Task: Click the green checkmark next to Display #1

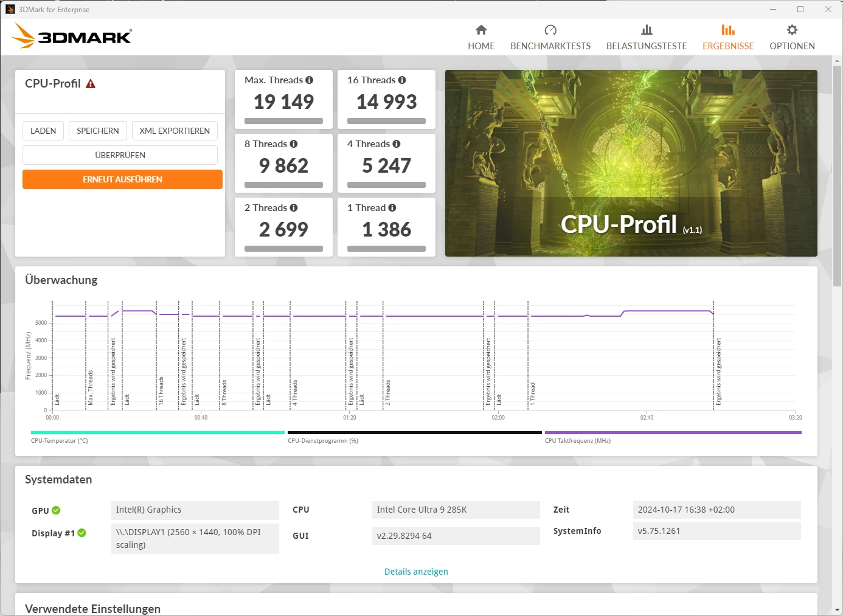Action: point(82,533)
